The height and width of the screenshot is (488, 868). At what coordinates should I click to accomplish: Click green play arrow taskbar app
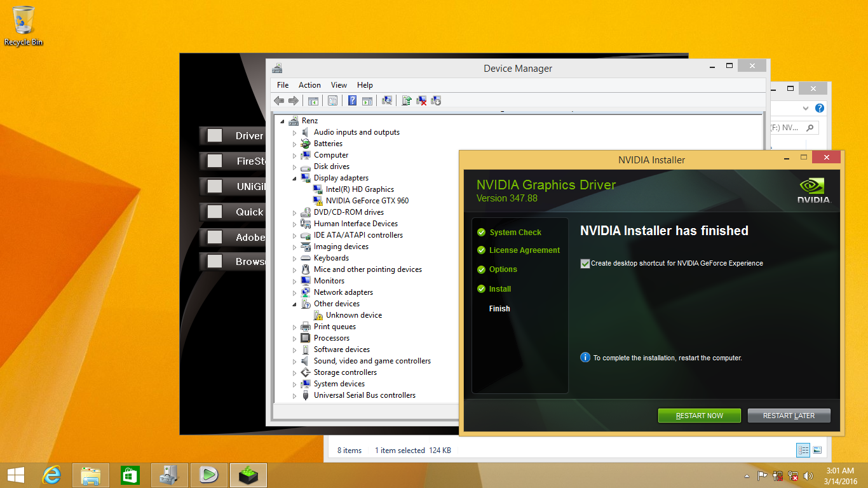point(209,475)
